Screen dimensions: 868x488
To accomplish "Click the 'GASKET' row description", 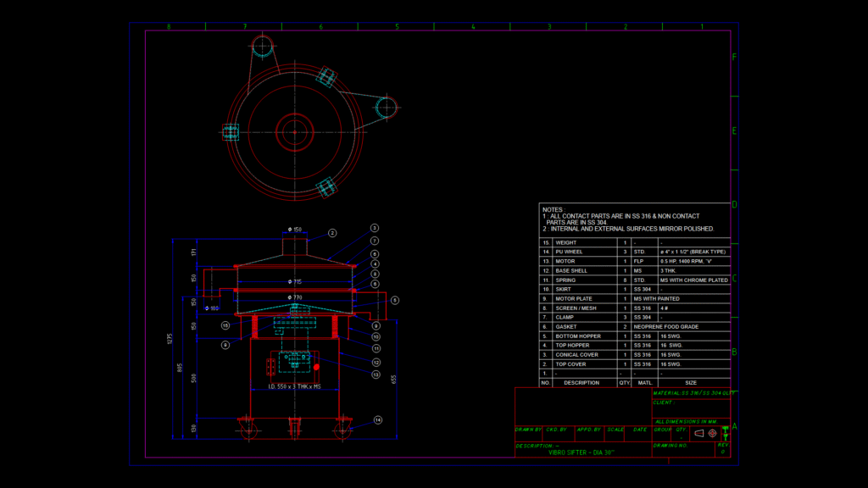I will coord(565,327).
